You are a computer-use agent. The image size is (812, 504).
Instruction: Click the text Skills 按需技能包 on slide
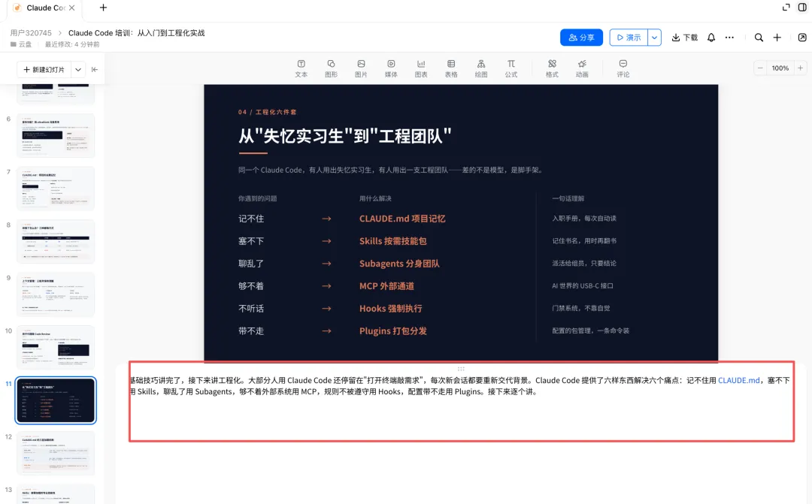pyautogui.click(x=393, y=241)
